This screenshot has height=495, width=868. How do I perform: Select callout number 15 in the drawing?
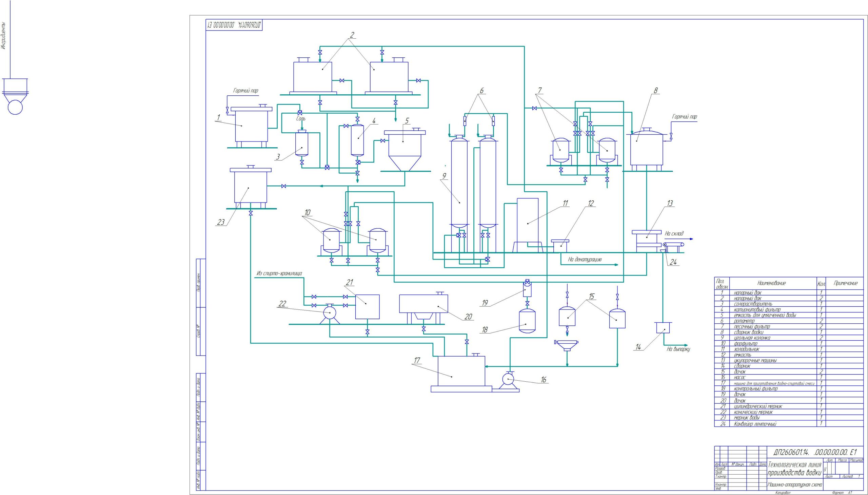coord(591,297)
